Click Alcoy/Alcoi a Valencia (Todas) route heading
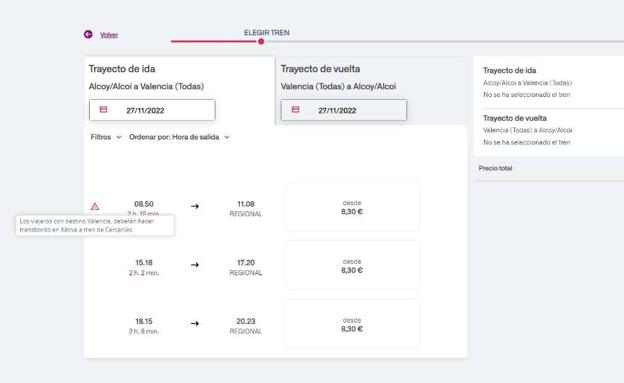624x383 pixels. [146, 86]
